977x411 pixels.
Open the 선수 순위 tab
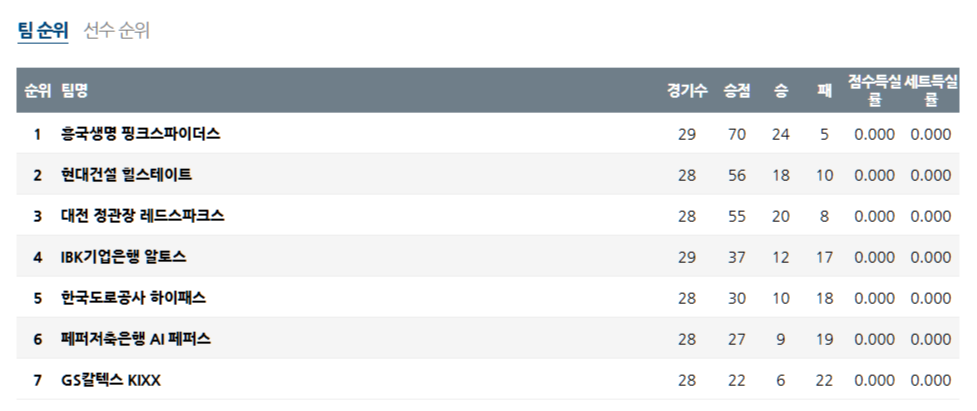117,30
